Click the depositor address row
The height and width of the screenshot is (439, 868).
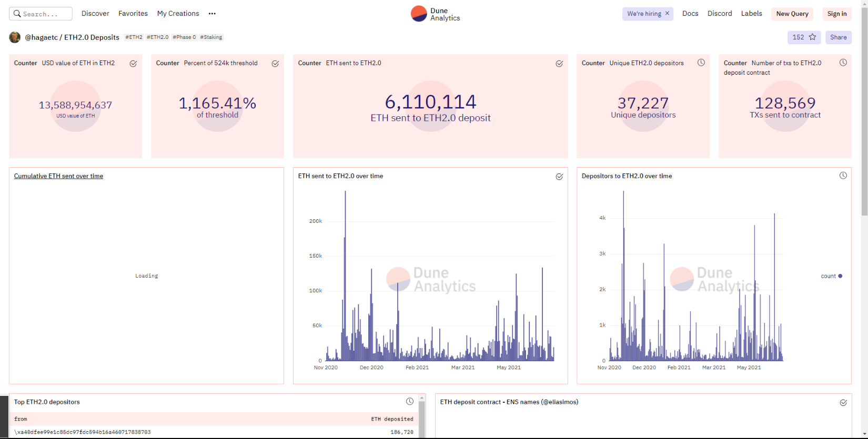tap(214, 432)
